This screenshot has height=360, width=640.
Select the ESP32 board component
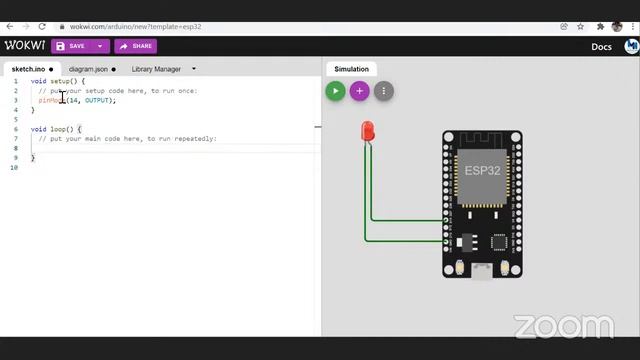(x=482, y=204)
